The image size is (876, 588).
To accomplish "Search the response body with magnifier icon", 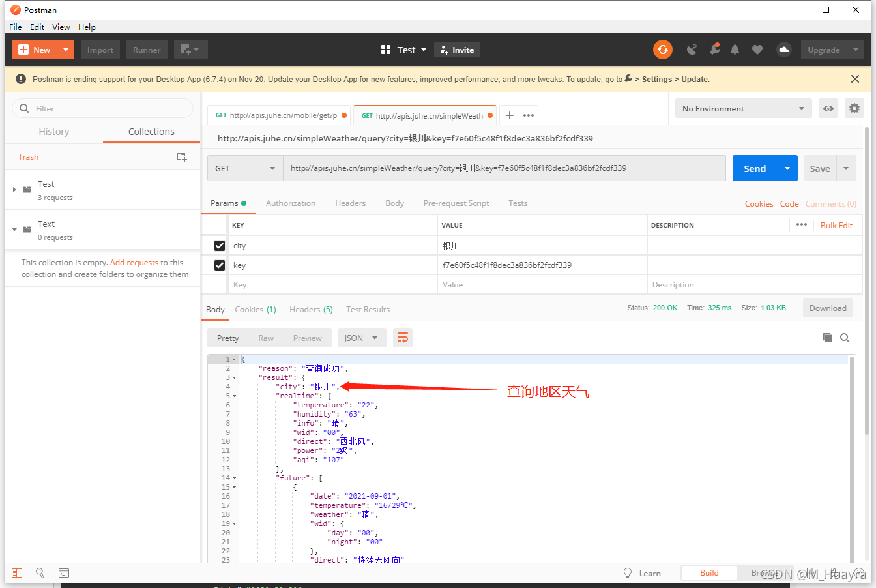I will (x=845, y=338).
